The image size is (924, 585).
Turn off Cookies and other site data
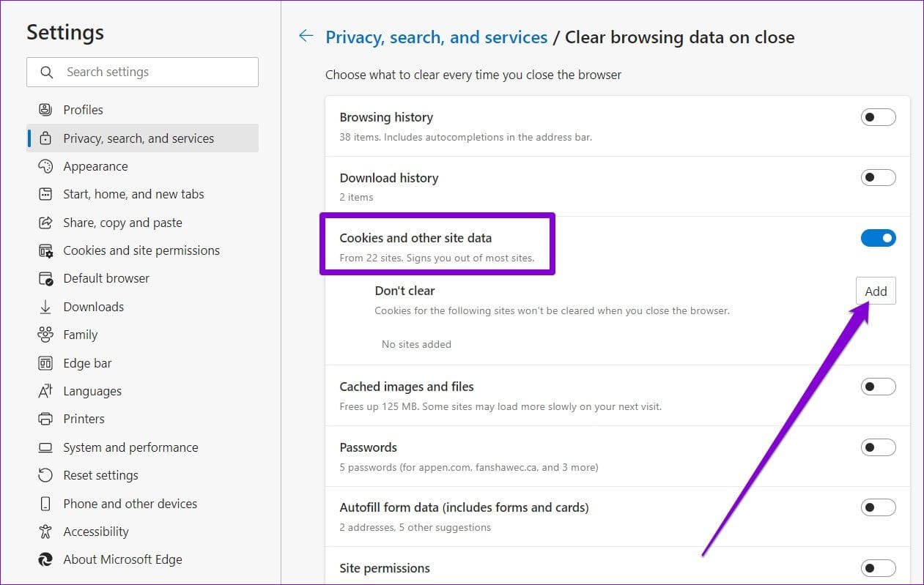click(878, 238)
